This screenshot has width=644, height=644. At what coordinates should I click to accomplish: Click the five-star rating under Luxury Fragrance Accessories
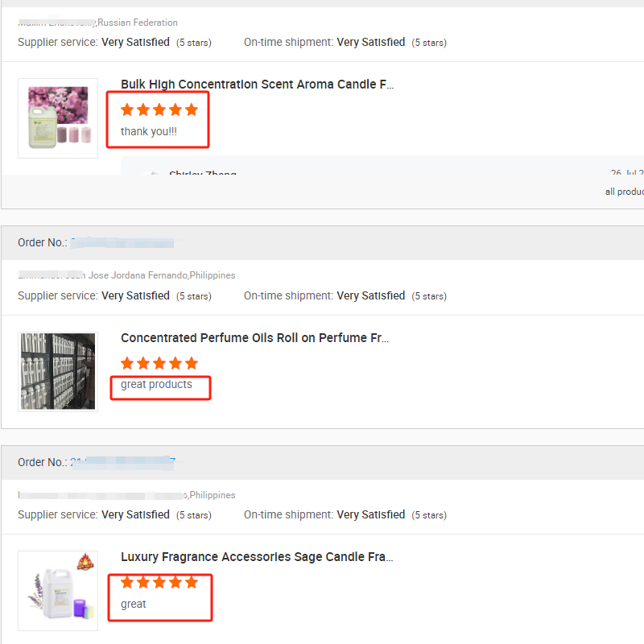pyautogui.click(x=159, y=582)
